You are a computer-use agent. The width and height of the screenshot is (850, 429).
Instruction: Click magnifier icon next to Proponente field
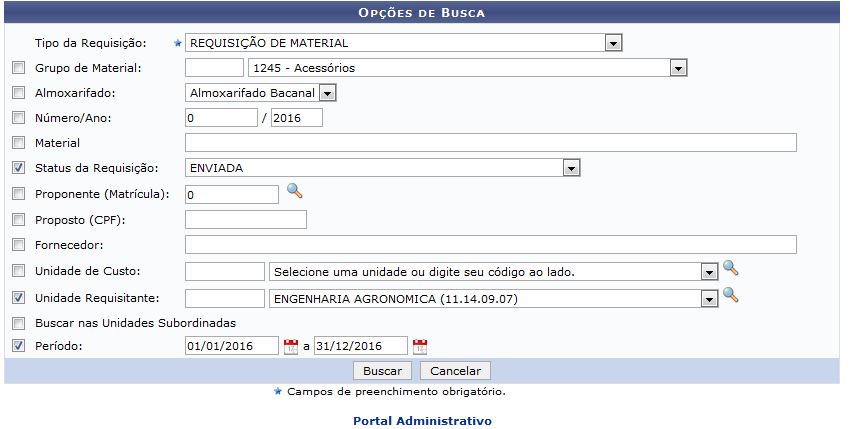click(294, 192)
